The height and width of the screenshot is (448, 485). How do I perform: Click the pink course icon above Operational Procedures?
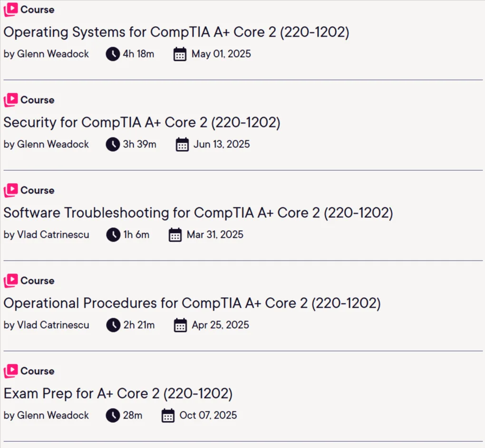(x=10, y=281)
